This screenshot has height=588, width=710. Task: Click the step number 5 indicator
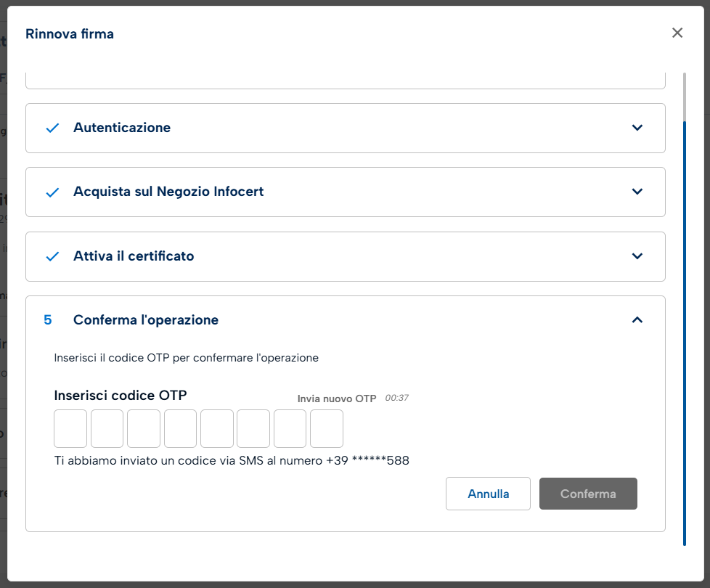pyautogui.click(x=48, y=320)
